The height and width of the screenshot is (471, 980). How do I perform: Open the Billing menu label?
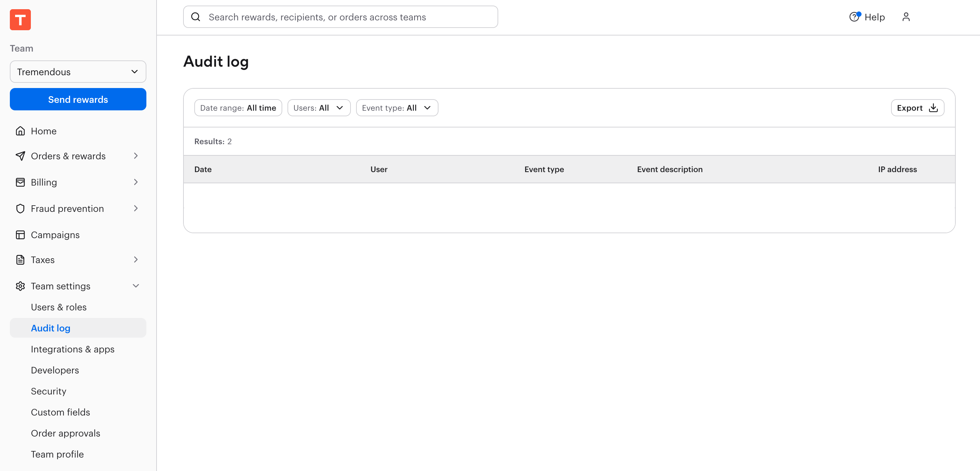click(44, 182)
